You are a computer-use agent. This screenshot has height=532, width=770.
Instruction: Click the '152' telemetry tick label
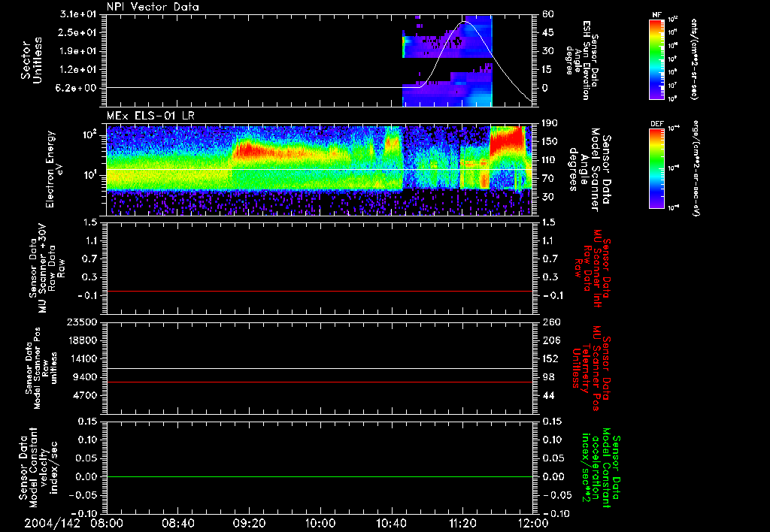click(551, 358)
